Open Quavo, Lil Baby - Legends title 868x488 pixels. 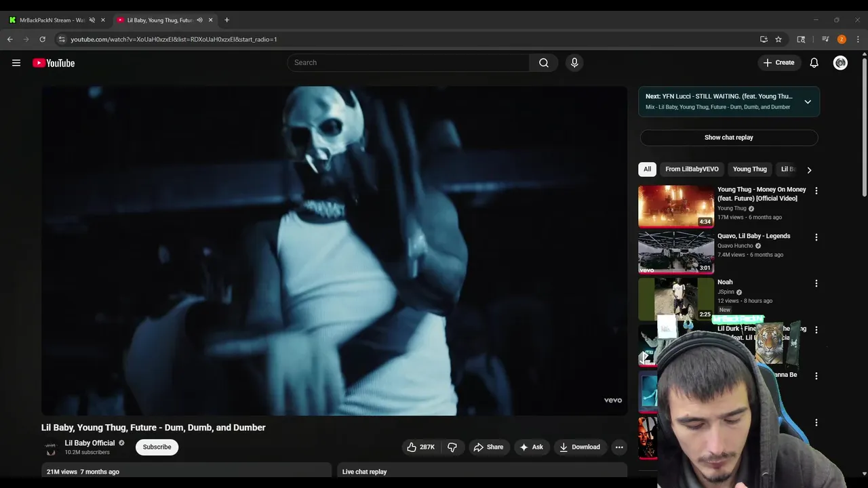tap(754, 236)
